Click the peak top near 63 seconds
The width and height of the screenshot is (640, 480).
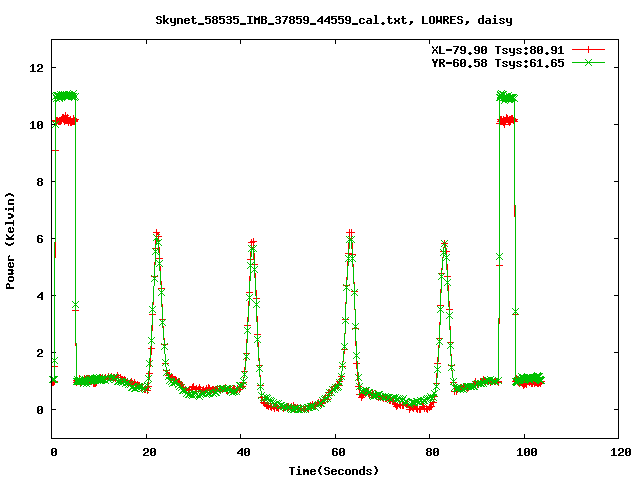tap(350, 233)
